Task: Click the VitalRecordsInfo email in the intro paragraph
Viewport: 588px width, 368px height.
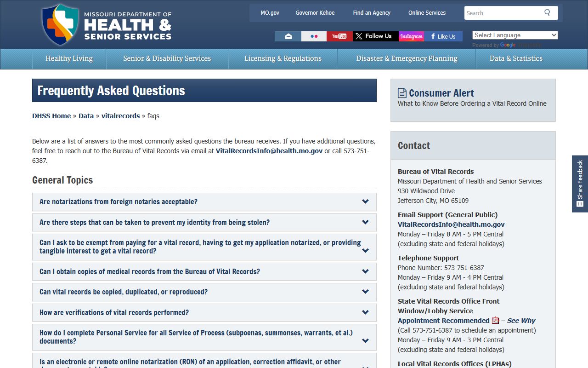Action: pos(269,151)
